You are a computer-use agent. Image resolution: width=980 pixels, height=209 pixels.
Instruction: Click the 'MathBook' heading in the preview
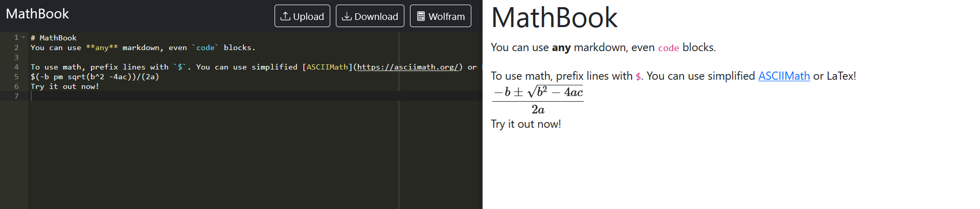pos(554,17)
